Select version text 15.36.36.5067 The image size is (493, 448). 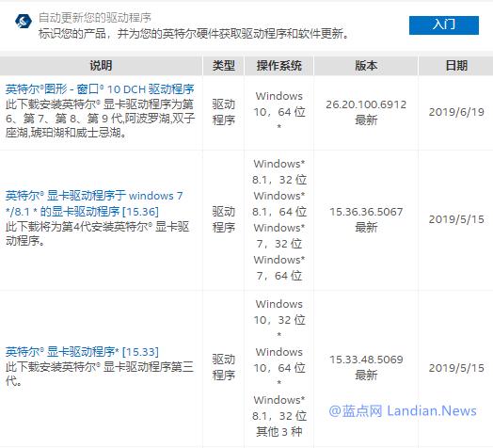366,212
